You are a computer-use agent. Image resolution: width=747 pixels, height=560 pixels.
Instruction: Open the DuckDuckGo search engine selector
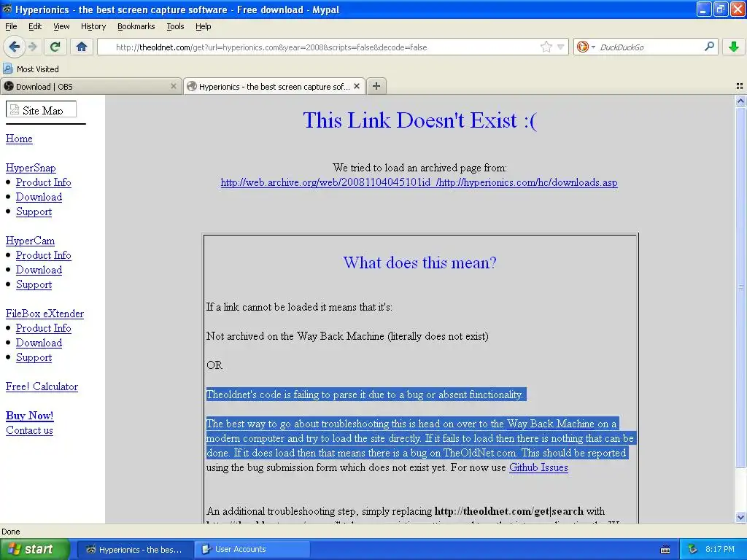[x=586, y=47]
